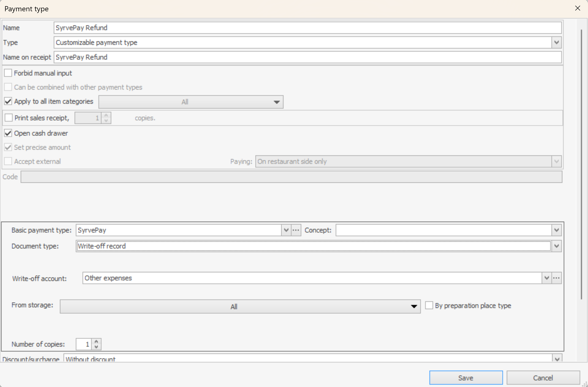Decrease print receipt copies count
Viewport: 588px width, 387px height.
point(106,121)
